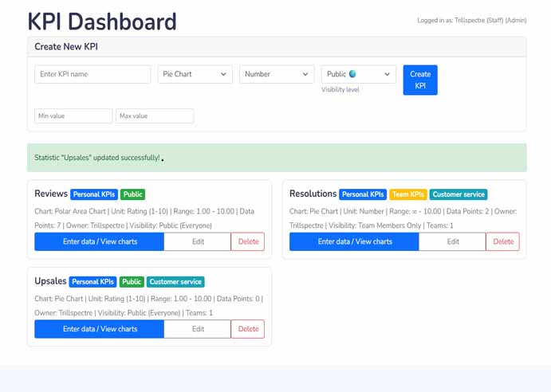The height and width of the screenshot is (392, 551).
Task: Delete the Upsales KPI
Action: [x=248, y=329]
